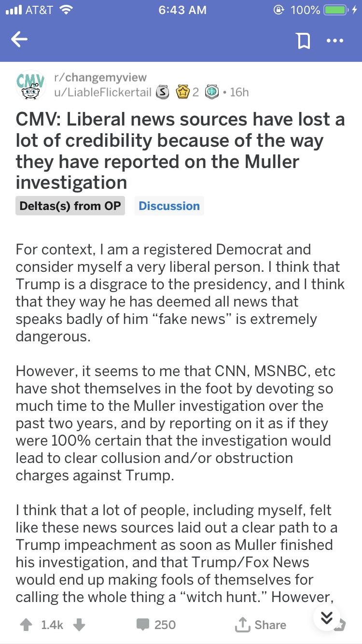
Task: Select the Deltas(s) from OP flair
Action: pos(70,206)
